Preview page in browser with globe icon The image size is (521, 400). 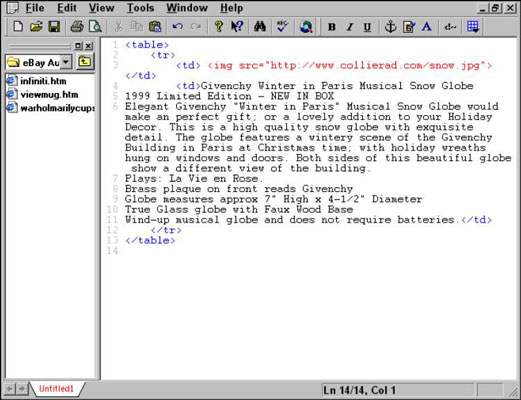pyautogui.click(x=306, y=26)
